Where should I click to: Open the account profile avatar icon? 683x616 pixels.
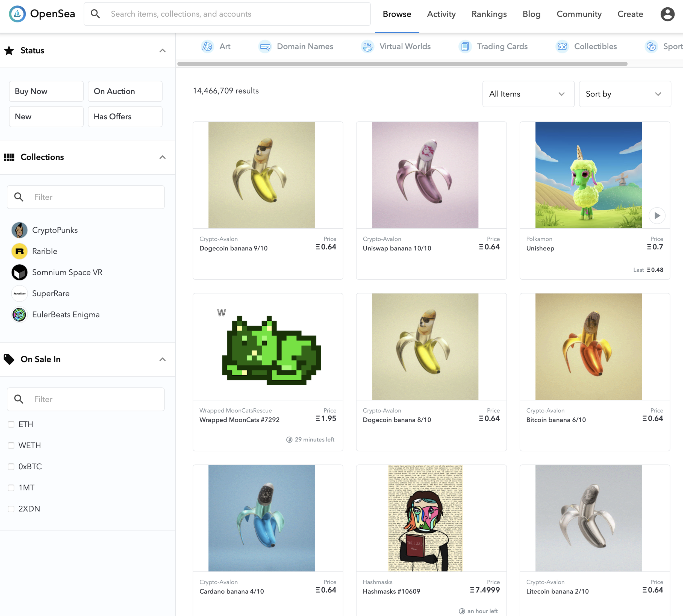pos(667,14)
